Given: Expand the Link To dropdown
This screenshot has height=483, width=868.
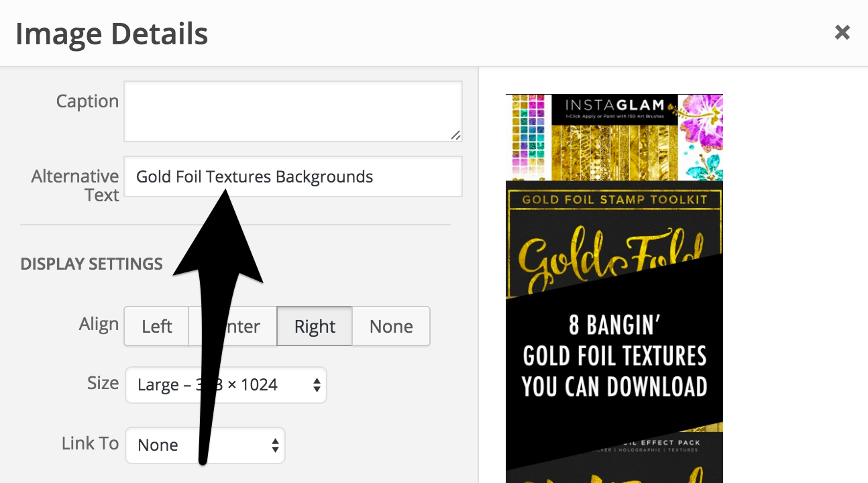Looking at the screenshot, I should click(205, 445).
